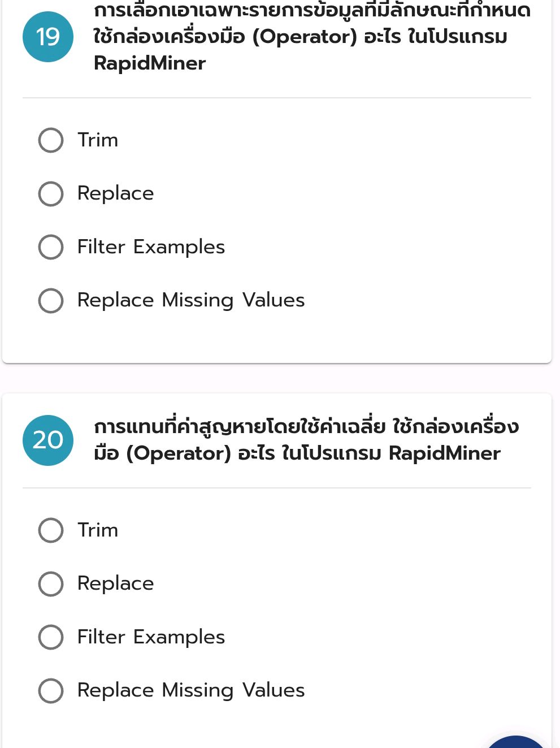This screenshot has width=560, height=748.
Task: Click the question 20 heading text
Action: (305, 440)
